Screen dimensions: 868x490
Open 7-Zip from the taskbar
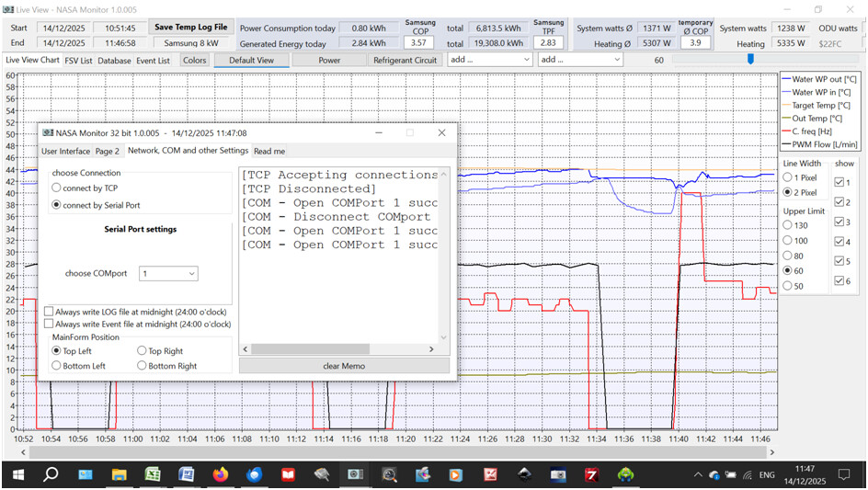592,474
